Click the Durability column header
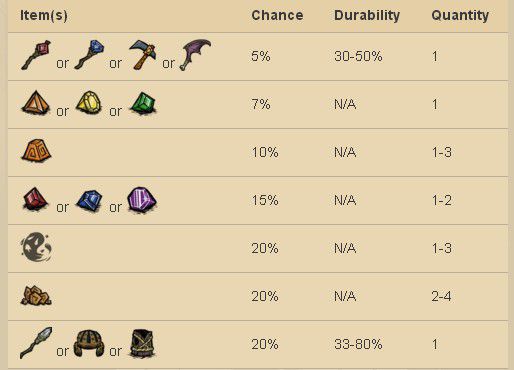The image size is (514, 370). click(367, 15)
